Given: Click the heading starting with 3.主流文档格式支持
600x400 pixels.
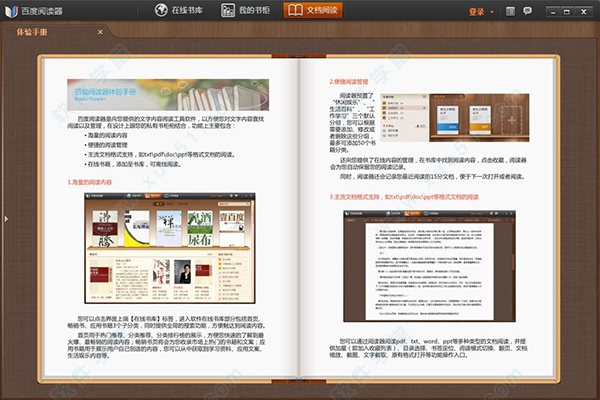Looking at the screenshot, I should pos(404,197).
